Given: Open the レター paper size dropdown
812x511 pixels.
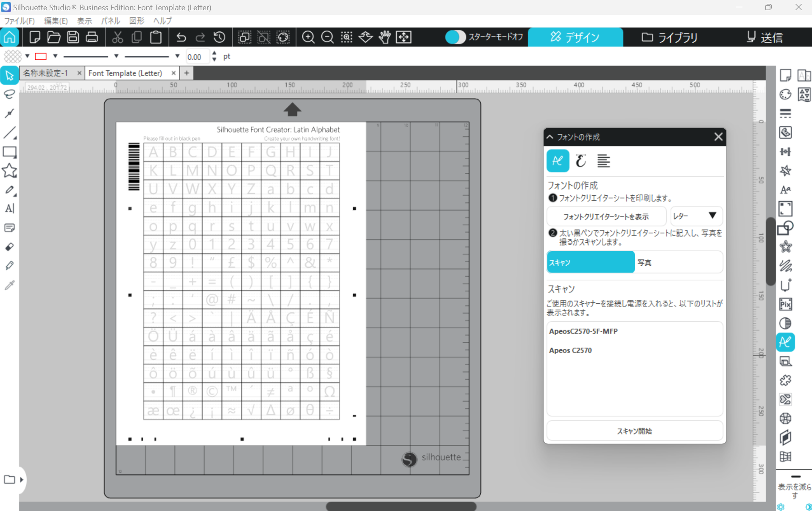Looking at the screenshot, I should coord(696,216).
